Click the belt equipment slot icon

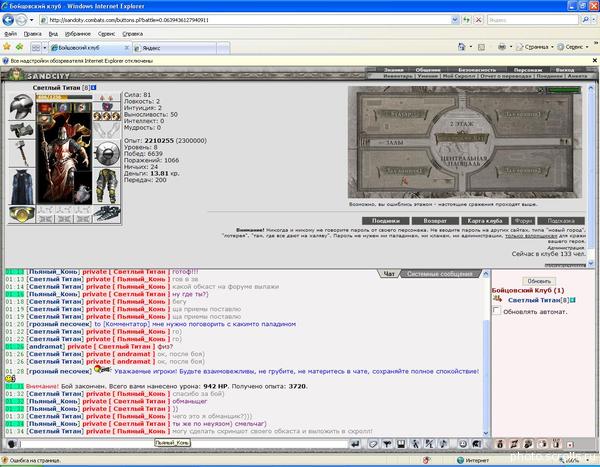click(20, 214)
